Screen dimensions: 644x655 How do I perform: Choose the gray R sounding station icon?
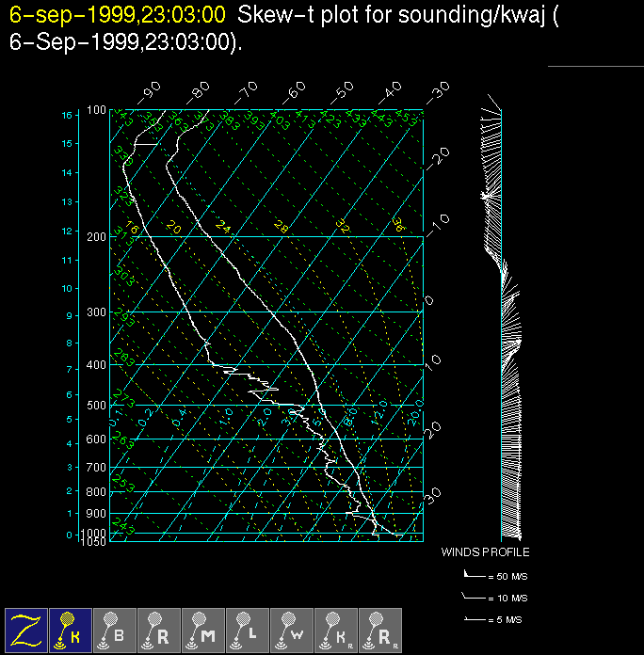pyautogui.click(x=159, y=630)
